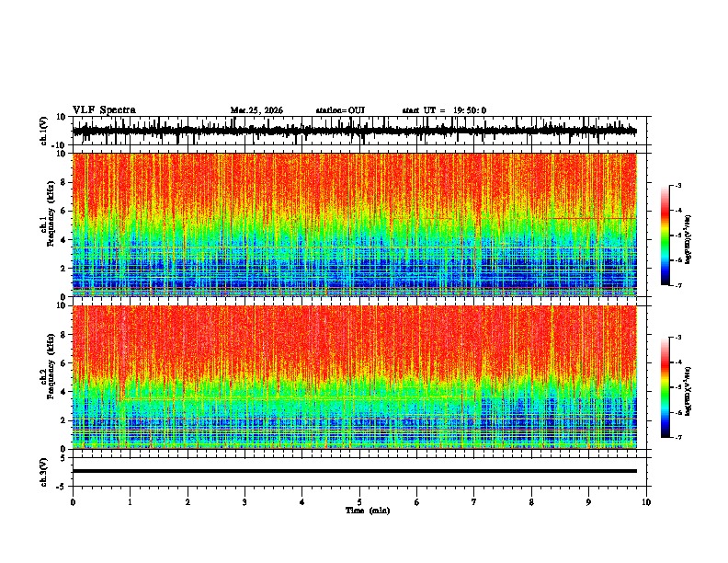
Task: Click the "3" tick on the time axis
Action: click(x=245, y=502)
